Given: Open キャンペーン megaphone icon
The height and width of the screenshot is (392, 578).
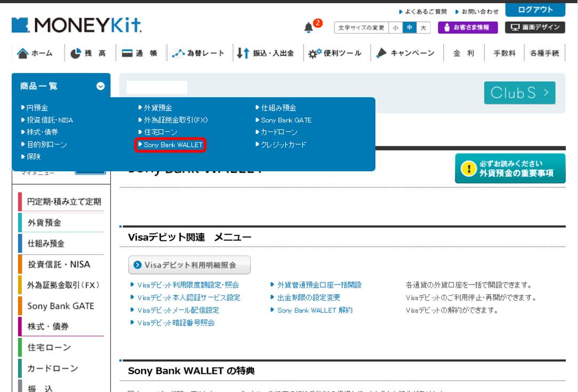Looking at the screenshot, I should pos(381,53).
